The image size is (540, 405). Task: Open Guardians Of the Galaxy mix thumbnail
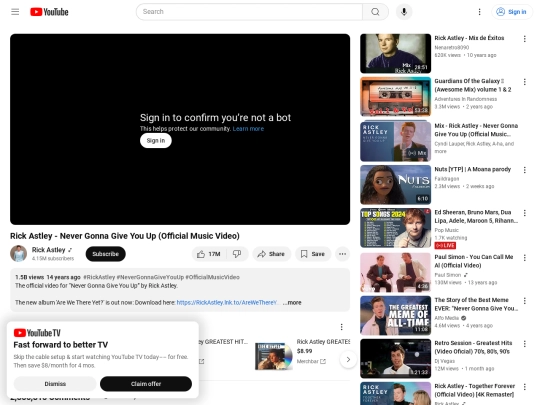[x=395, y=96]
